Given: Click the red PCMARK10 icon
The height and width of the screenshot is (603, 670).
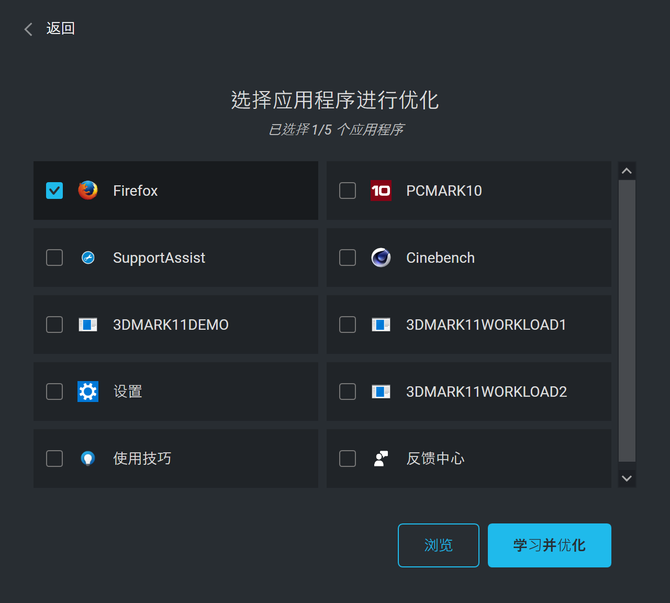Looking at the screenshot, I should tap(381, 190).
